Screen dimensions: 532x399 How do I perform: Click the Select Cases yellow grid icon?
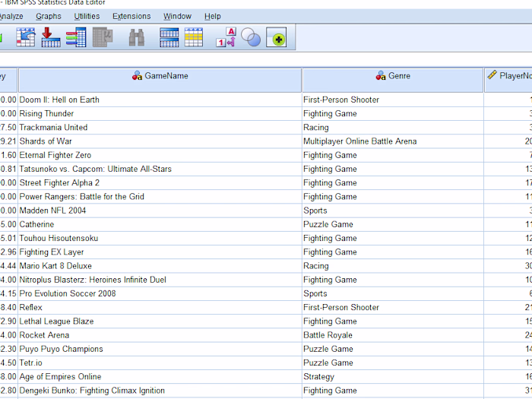pos(194,37)
